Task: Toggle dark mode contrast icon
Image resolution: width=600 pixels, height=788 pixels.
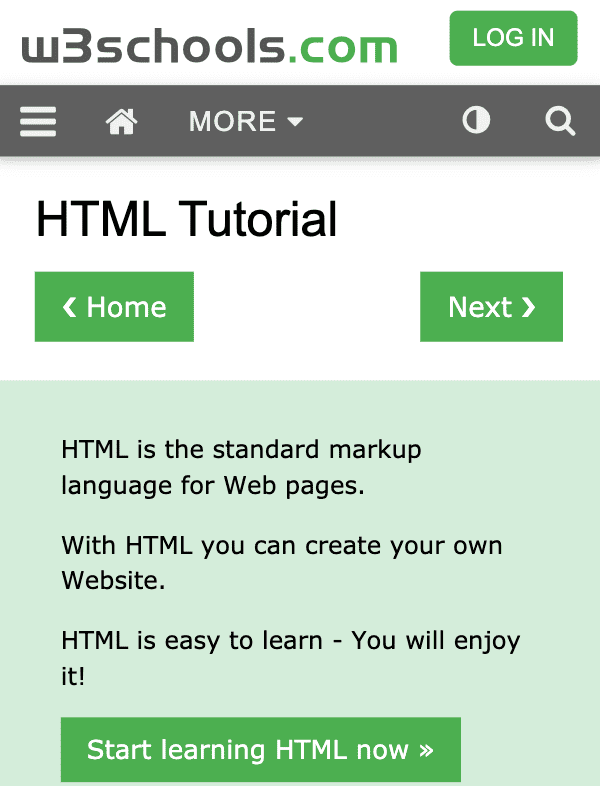Action: click(476, 120)
